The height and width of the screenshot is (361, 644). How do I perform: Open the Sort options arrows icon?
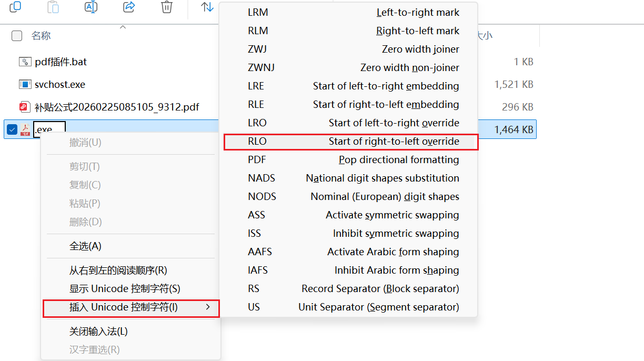tap(207, 7)
